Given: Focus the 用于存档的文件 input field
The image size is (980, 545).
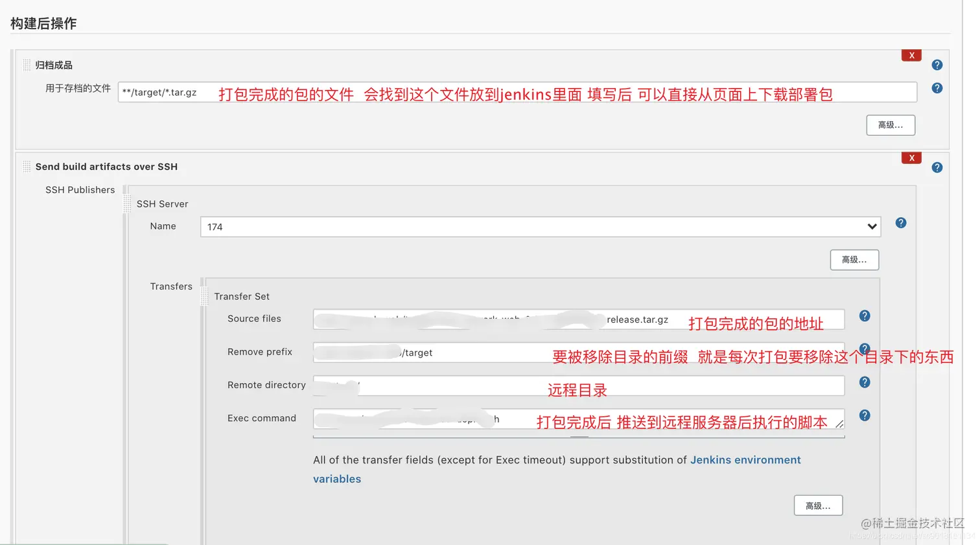Looking at the screenshot, I should (517, 92).
